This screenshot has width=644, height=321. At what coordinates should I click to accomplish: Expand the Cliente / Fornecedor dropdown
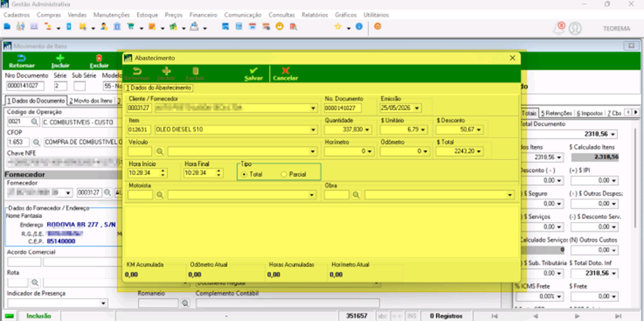point(313,108)
